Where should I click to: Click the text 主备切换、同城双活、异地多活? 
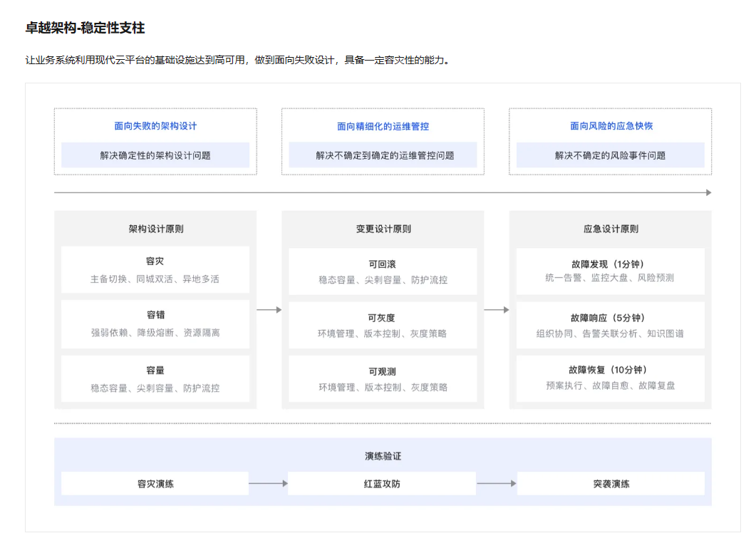(155, 279)
